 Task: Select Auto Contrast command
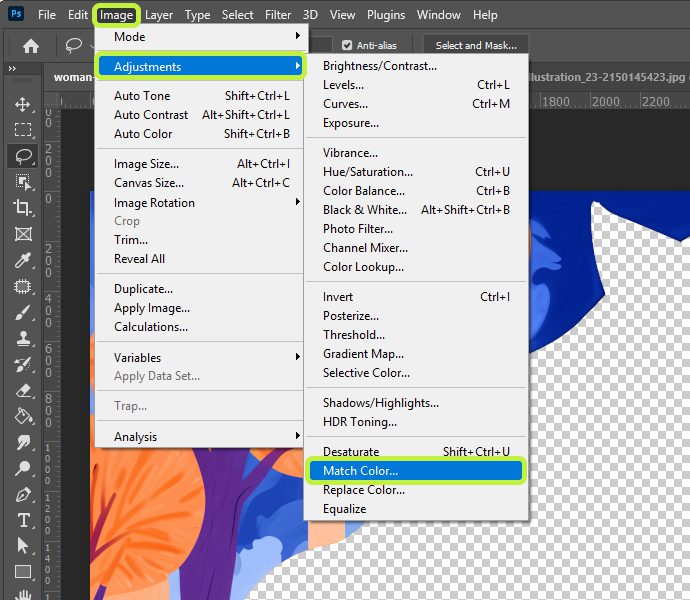click(x=201, y=114)
